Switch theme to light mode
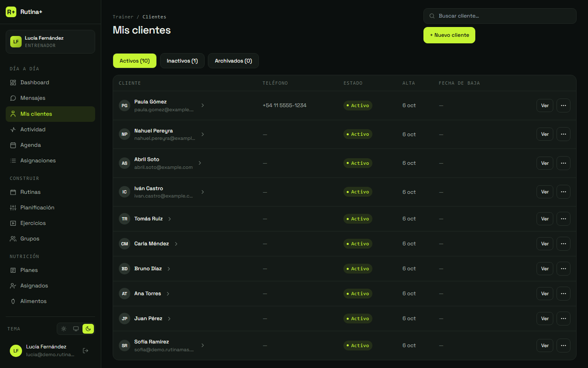The width and height of the screenshot is (588, 368). click(x=64, y=329)
